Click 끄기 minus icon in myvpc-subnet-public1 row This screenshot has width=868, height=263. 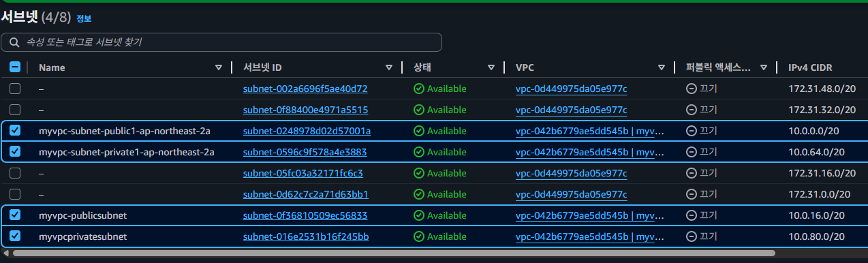pos(692,131)
